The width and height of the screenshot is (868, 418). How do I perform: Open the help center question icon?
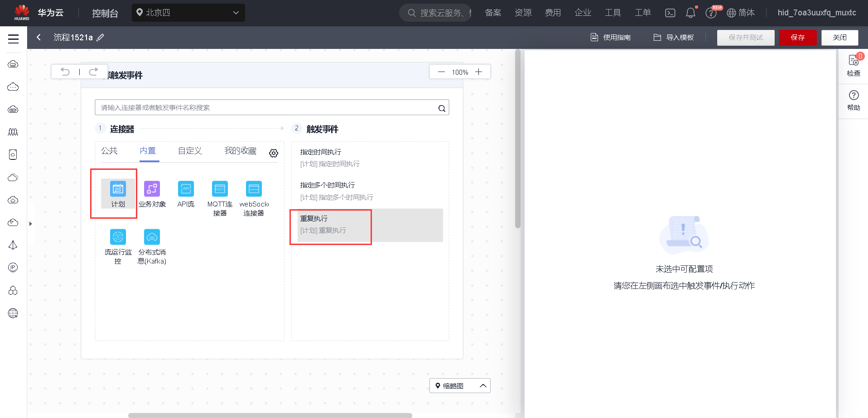point(711,13)
